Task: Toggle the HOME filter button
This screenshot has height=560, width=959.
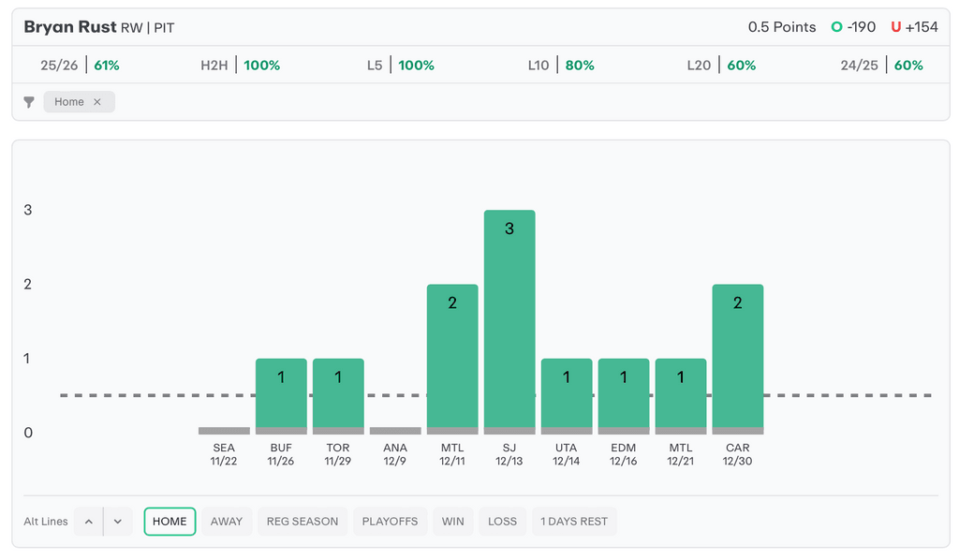Action: click(170, 522)
